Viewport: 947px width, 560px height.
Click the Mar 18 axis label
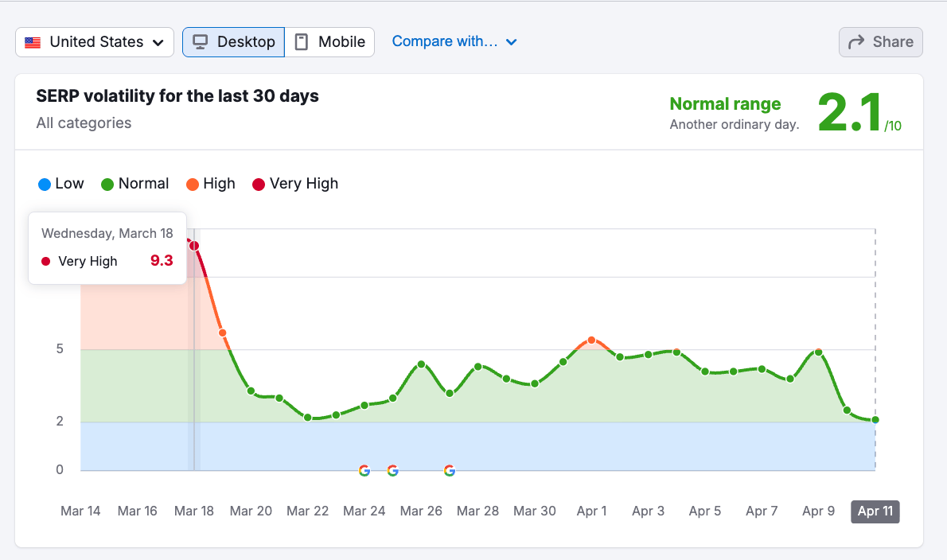[x=194, y=511]
